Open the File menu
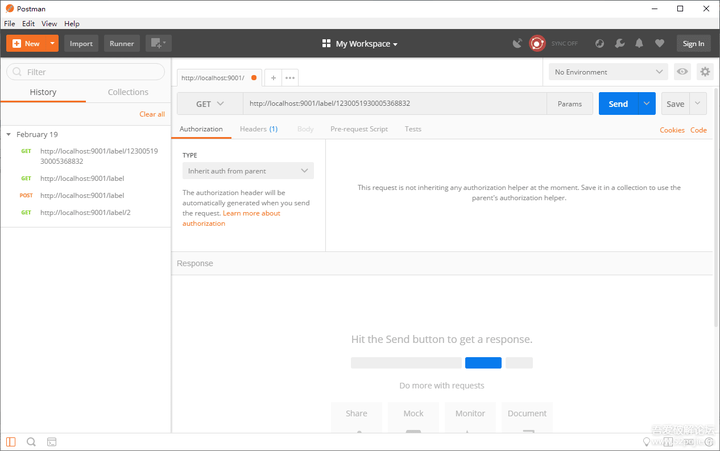This screenshot has width=720, height=451. pyautogui.click(x=10, y=23)
